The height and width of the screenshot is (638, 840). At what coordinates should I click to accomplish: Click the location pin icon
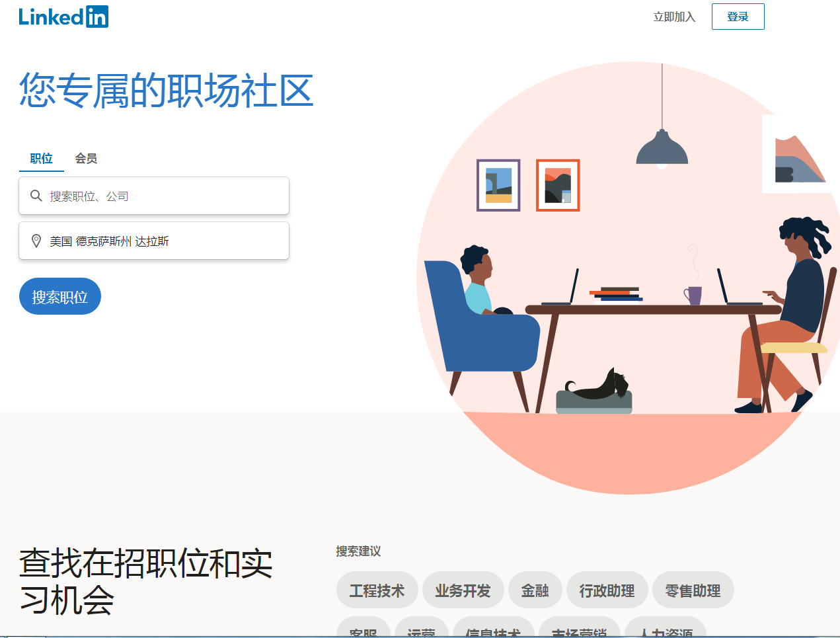click(36, 241)
